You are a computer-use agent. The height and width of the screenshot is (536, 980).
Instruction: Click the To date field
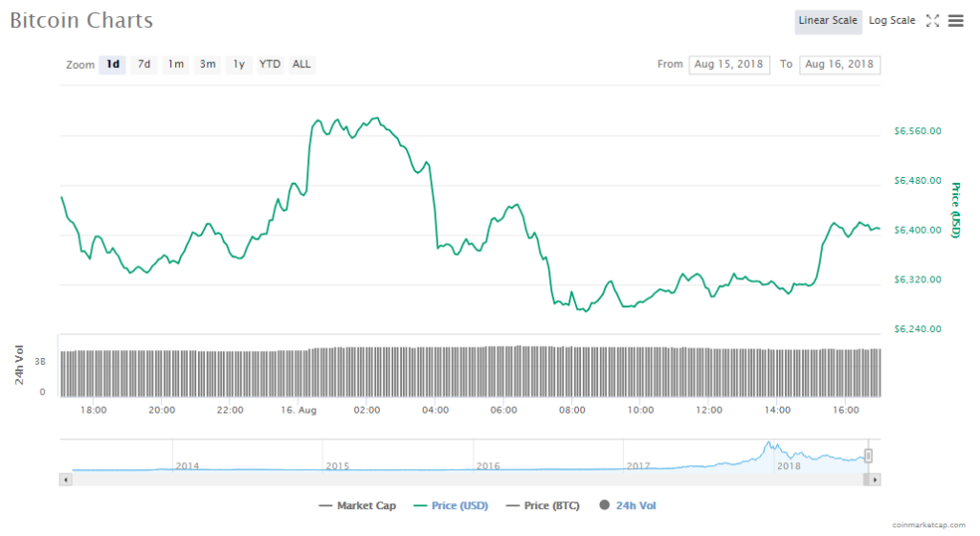coord(839,64)
